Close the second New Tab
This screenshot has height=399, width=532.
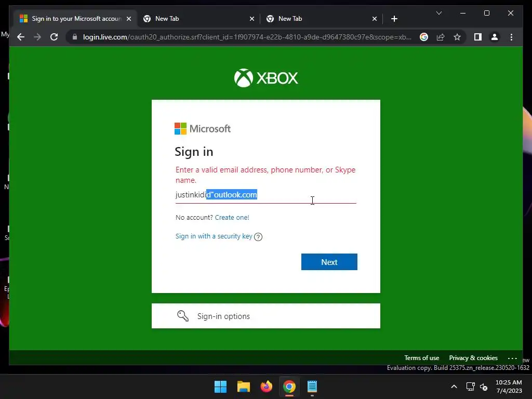pyautogui.click(x=375, y=19)
